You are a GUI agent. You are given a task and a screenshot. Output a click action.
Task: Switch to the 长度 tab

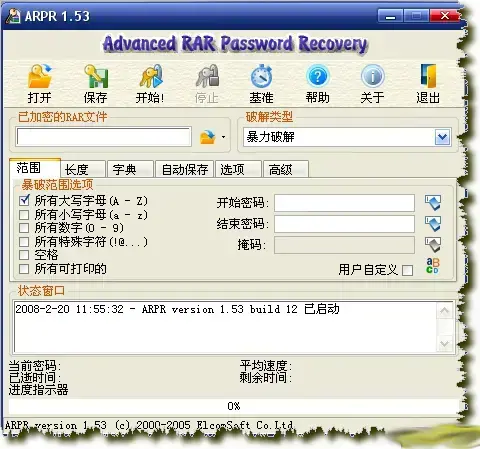(x=84, y=169)
